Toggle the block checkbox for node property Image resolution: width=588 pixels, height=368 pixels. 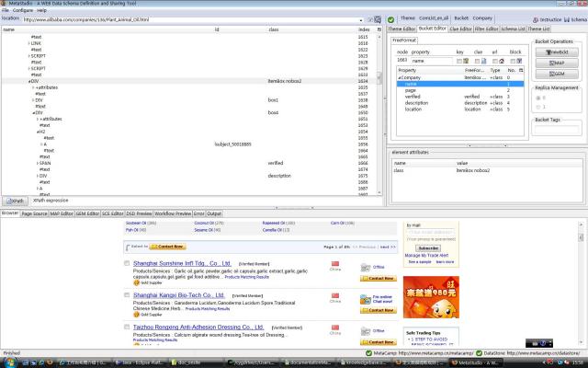[513, 61]
